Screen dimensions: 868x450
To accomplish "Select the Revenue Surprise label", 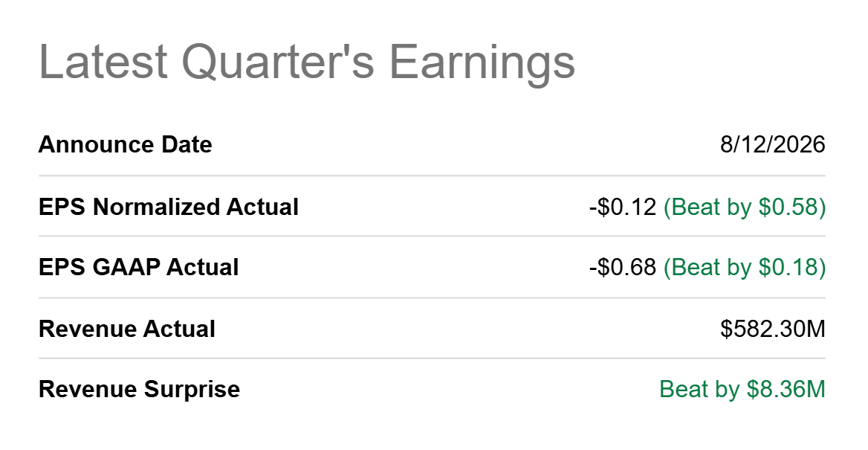I will [139, 389].
